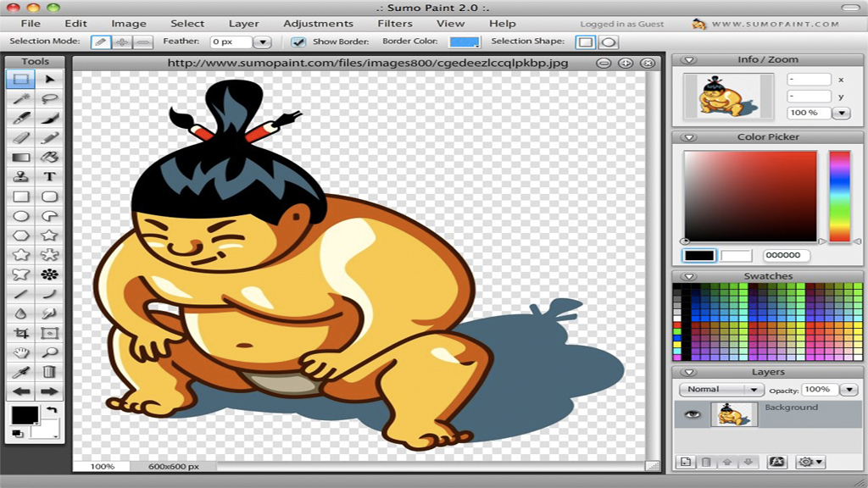Create a new layer
Image resolution: width=868 pixels, height=488 pixels.
687,461
